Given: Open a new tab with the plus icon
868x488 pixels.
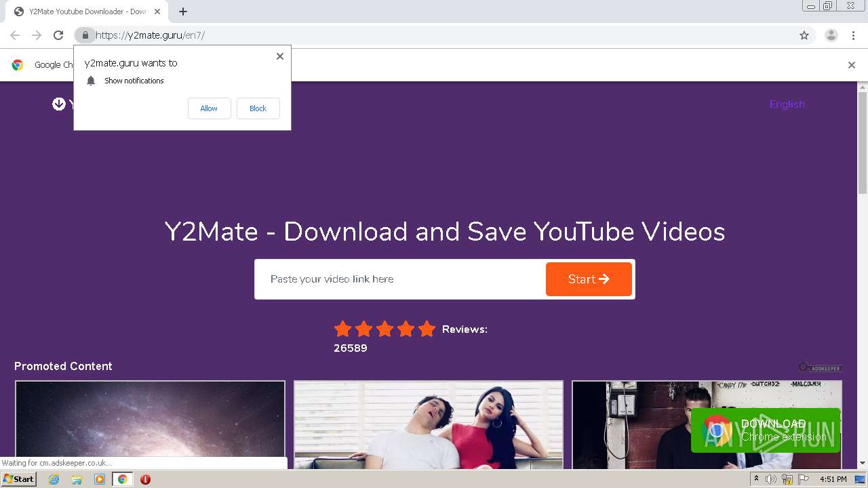Looking at the screenshot, I should point(183,12).
